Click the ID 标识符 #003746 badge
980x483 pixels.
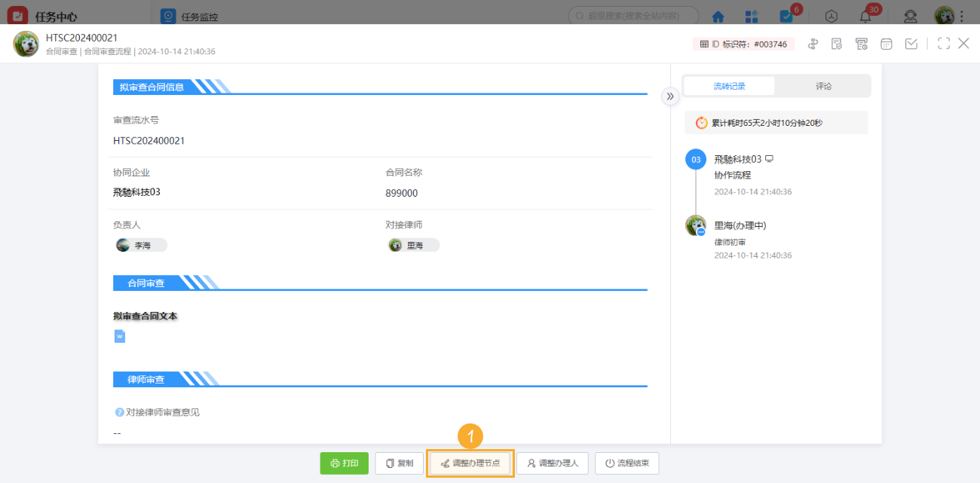(743, 44)
